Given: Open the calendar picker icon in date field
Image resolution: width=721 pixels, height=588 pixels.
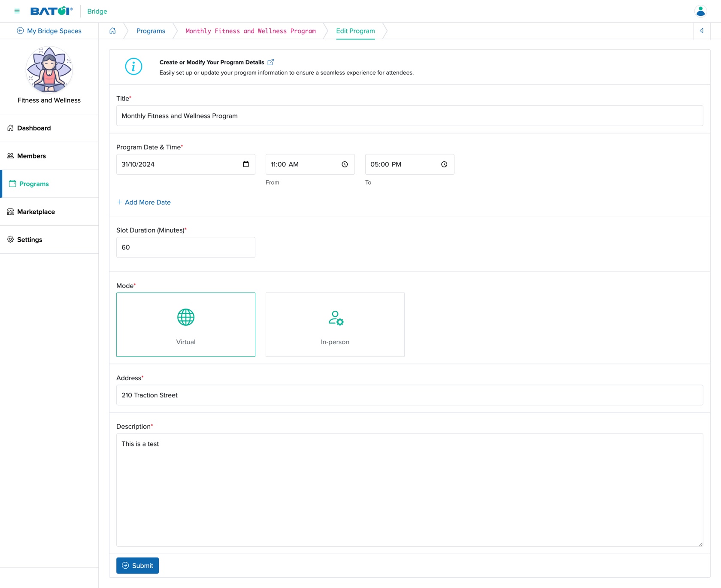Looking at the screenshot, I should pos(246,164).
